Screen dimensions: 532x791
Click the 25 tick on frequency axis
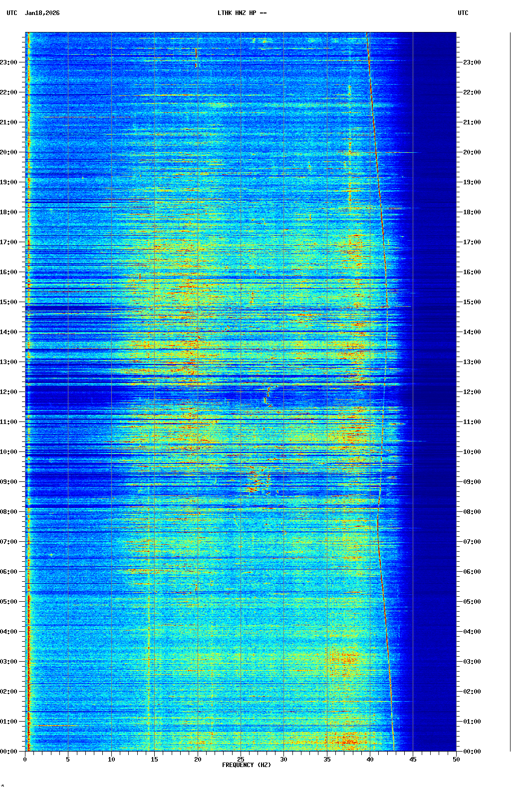coord(241,760)
